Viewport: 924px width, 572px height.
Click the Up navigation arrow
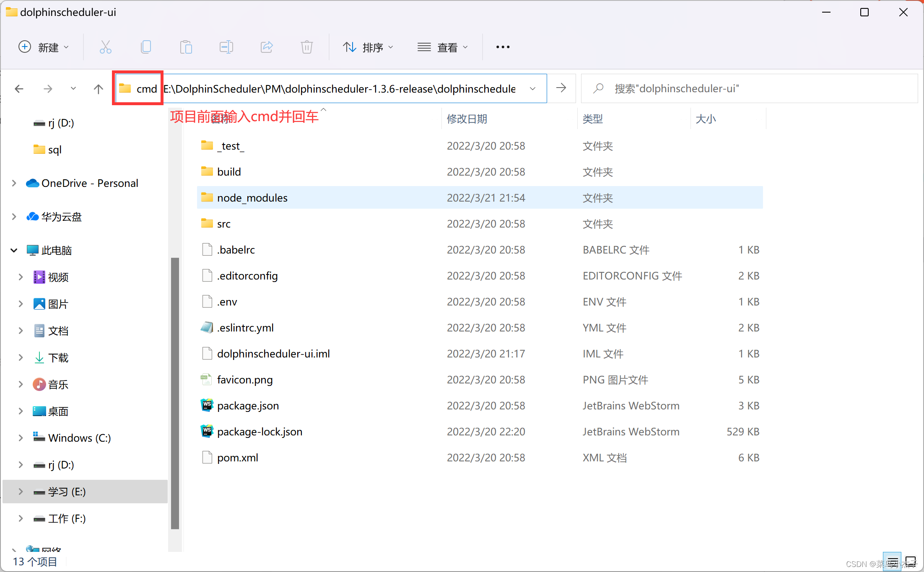click(98, 88)
